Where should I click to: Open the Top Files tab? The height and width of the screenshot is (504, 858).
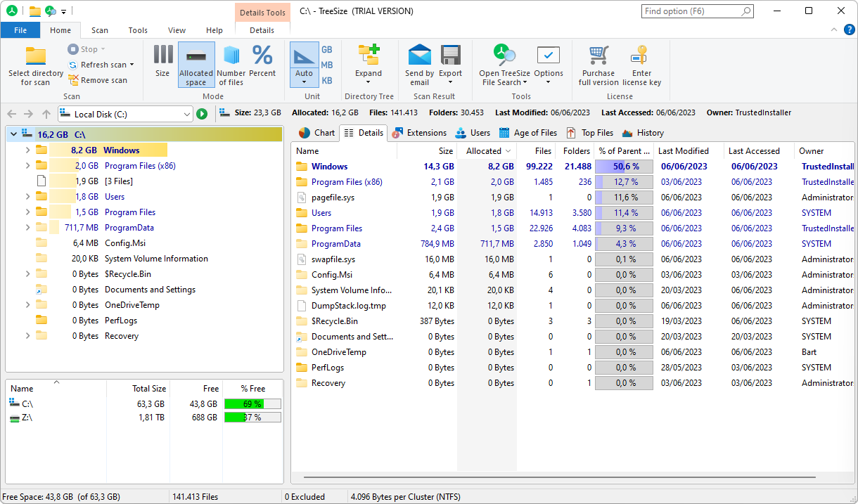point(589,132)
